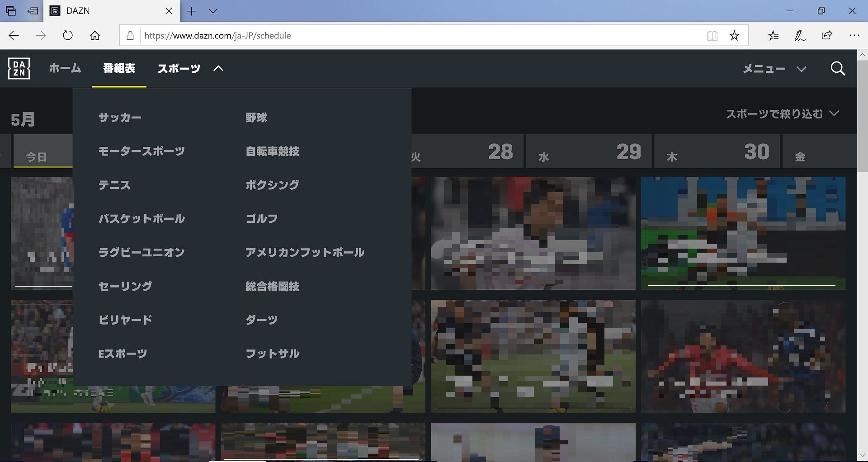This screenshot has height=462, width=868.
Task: Collapse the スポーツ menu chevron
Action: (x=218, y=68)
